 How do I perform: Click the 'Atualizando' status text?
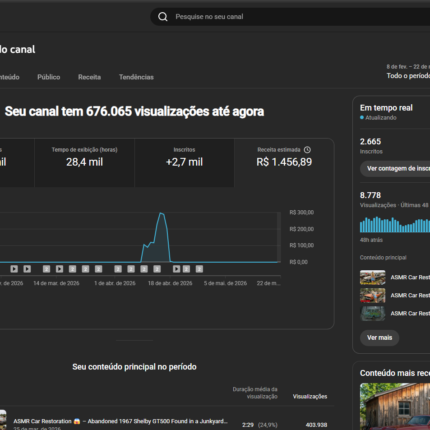381,118
